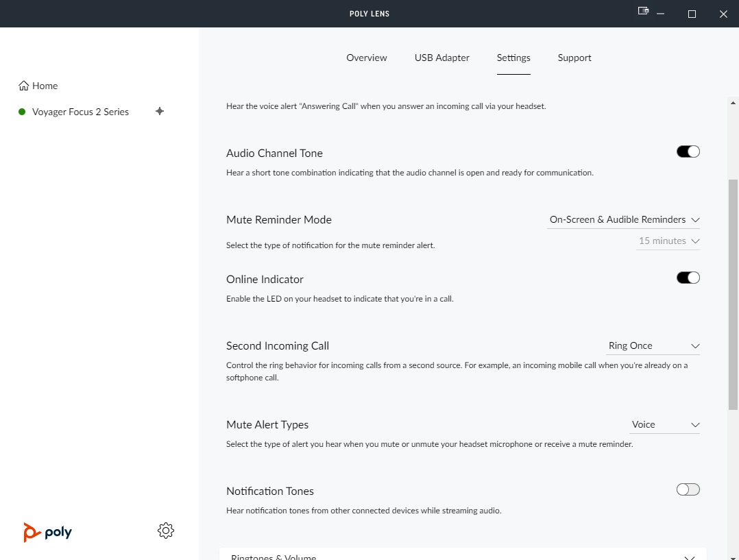
Task: Click the green device status dot
Action: click(22, 112)
